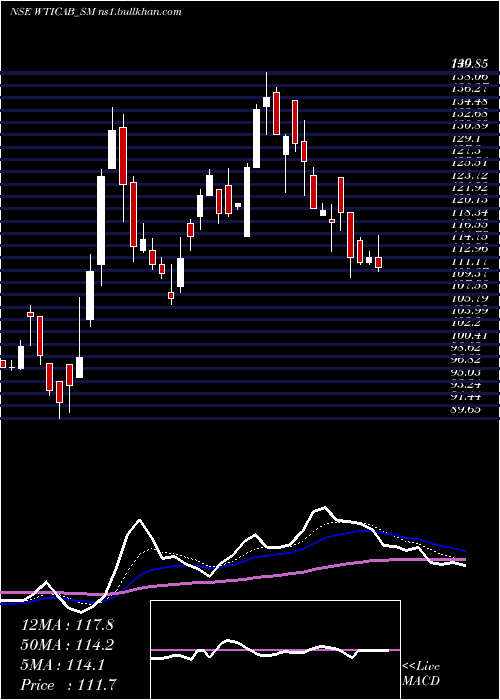Viewport: 500px width, 700px height.
Task: Select the 12MA : 117.8 value
Action: pos(67,625)
